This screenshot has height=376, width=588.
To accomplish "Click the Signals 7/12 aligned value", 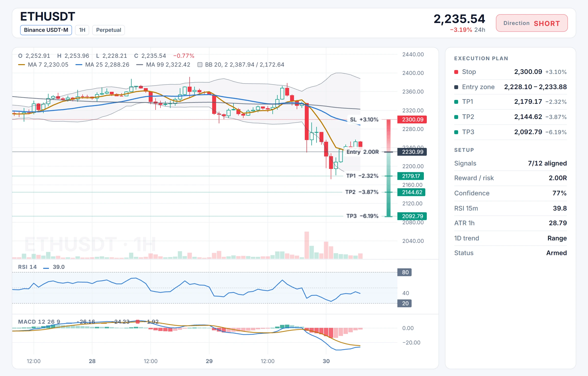I will point(547,163).
